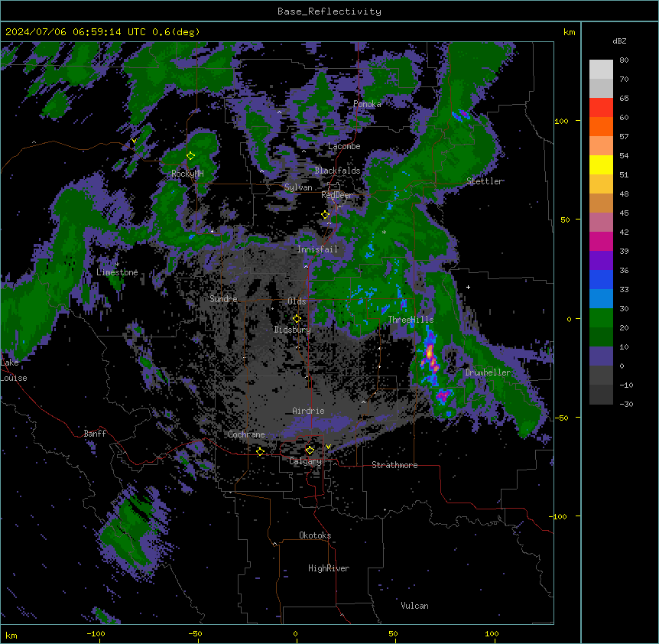This screenshot has width=659, height=644.
Task: Select the magenta 42 dBZ legend swatch
Action: tap(601, 241)
